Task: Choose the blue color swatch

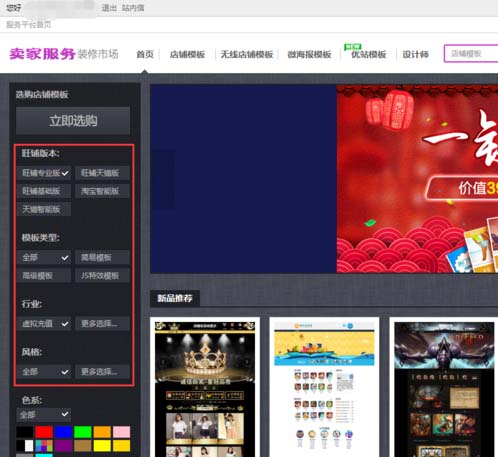Action: click(x=63, y=432)
